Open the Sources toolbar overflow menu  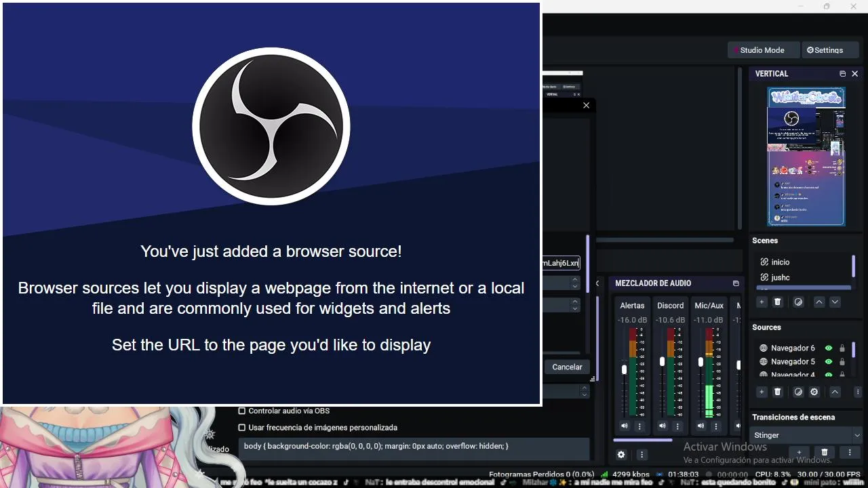[857, 392]
